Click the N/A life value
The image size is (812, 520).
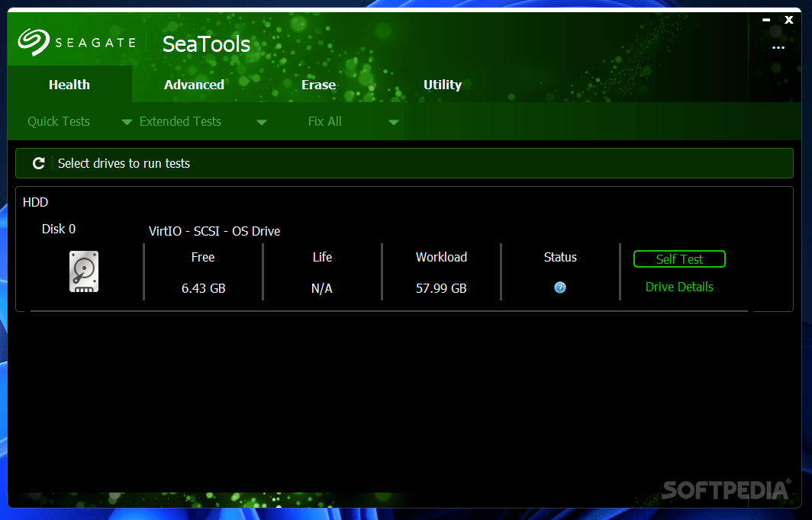coord(321,288)
